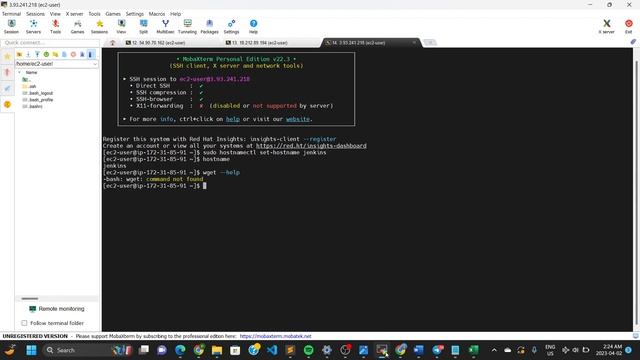Open the Terminal menu

click(11, 14)
